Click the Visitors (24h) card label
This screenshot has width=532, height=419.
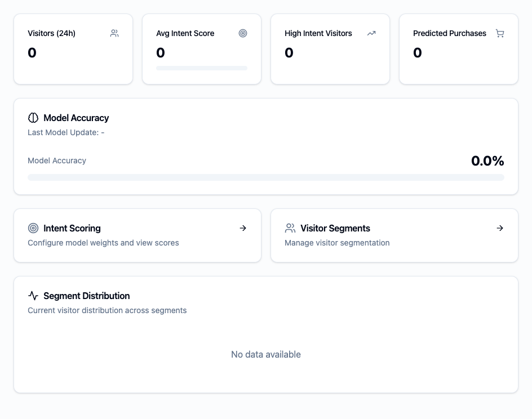(51, 33)
